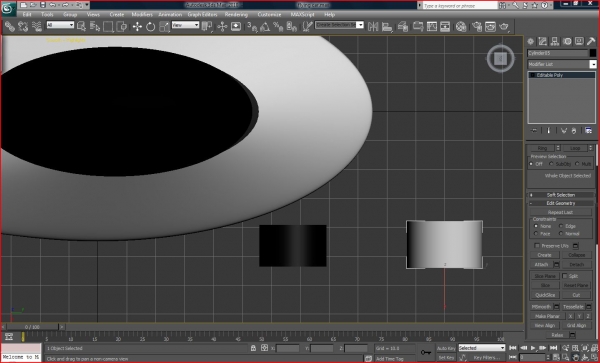Toggle Window/Crossing selection mode
600x363 pixels.
(122, 26)
